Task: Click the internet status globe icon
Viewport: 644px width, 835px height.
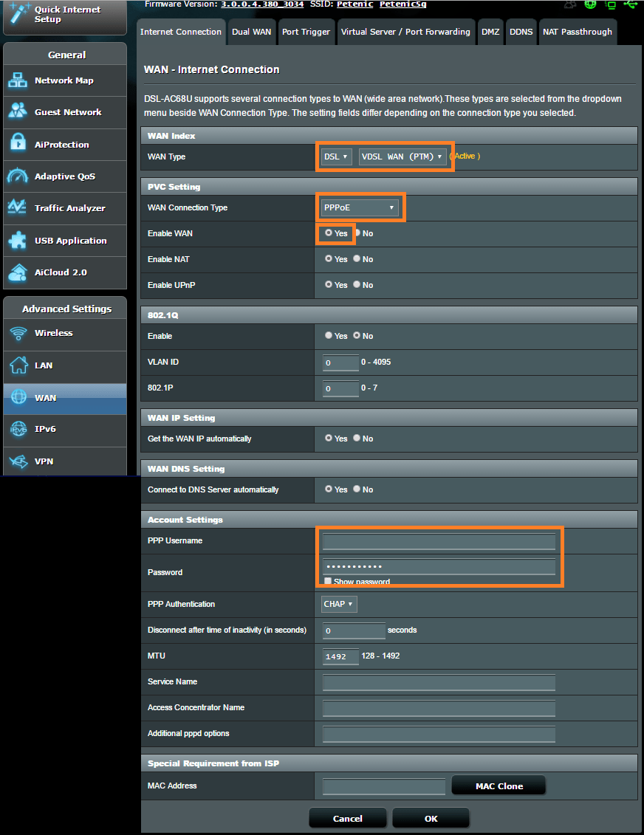Action: point(589,5)
